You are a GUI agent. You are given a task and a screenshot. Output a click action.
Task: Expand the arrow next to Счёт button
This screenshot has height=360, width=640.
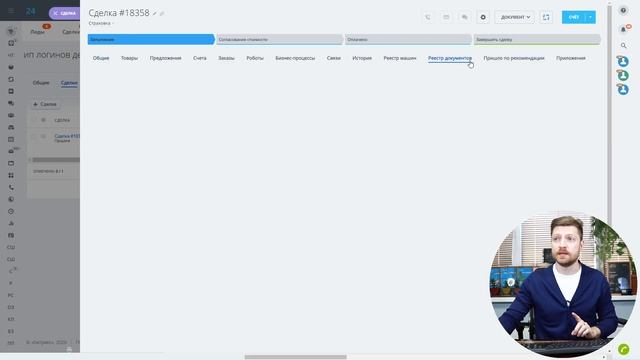coord(591,17)
